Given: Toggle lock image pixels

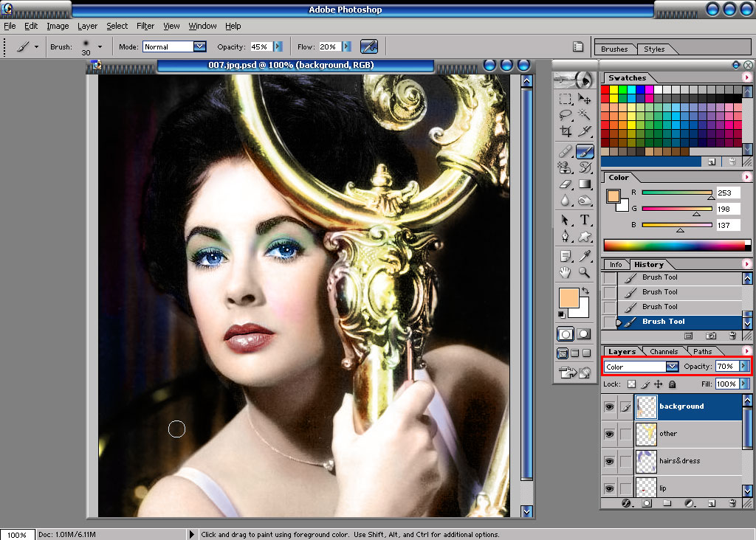Looking at the screenshot, I should 645,384.
